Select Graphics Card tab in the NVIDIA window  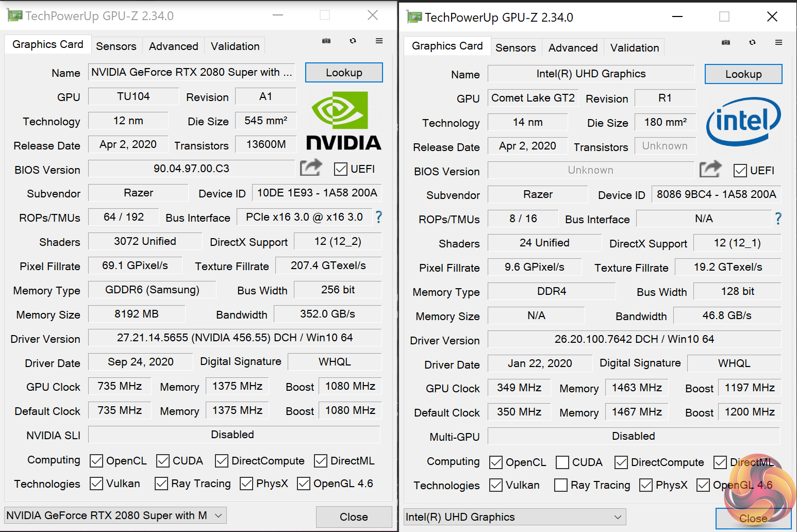pyautogui.click(x=48, y=45)
